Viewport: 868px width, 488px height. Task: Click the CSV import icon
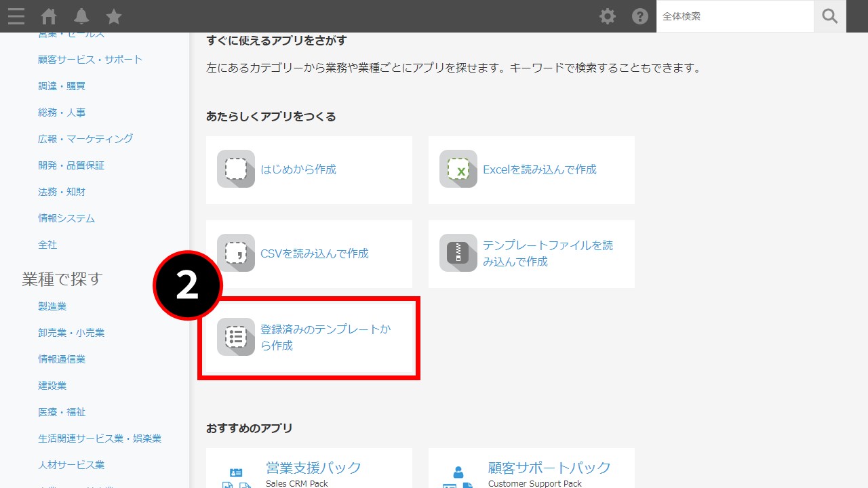pyautogui.click(x=236, y=253)
